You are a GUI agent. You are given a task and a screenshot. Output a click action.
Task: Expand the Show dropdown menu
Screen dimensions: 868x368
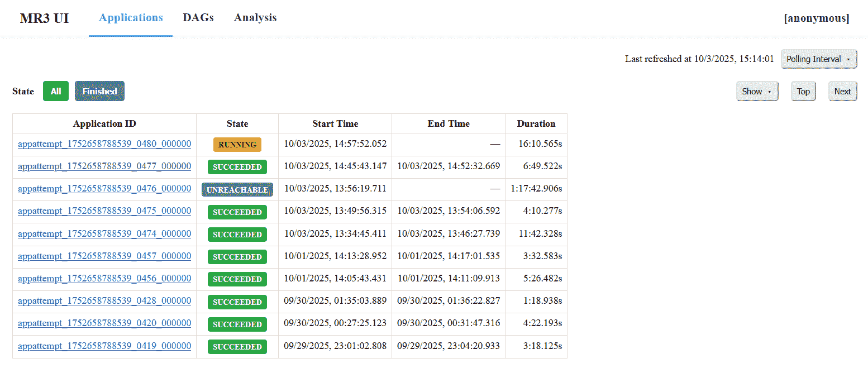pyautogui.click(x=756, y=92)
